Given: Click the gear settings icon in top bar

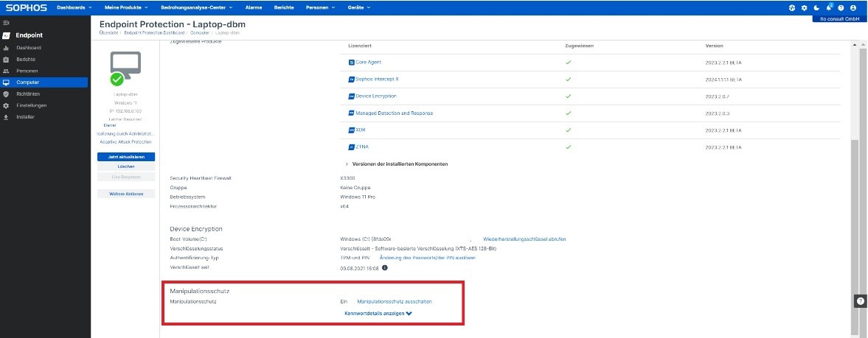Looking at the screenshot, I should 805,7.
